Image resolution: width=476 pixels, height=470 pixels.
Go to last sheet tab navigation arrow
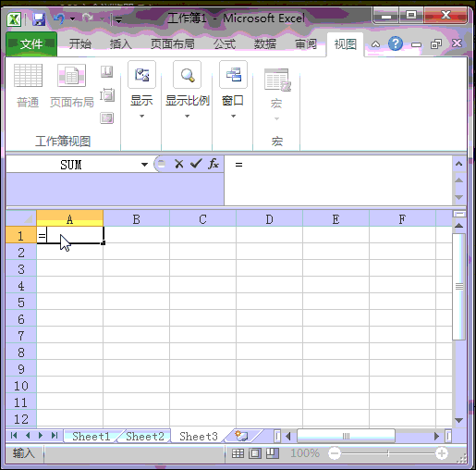[x=55, y=435]
